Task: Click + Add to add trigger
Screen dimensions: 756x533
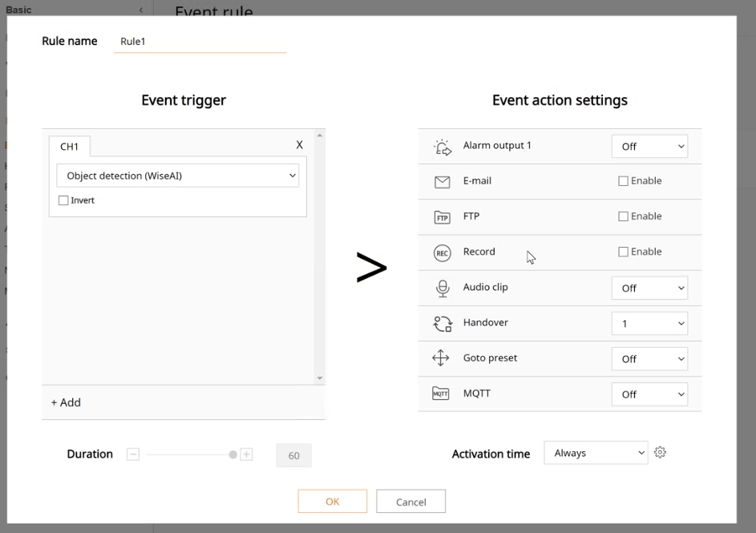Action: [x=66, y=402]
